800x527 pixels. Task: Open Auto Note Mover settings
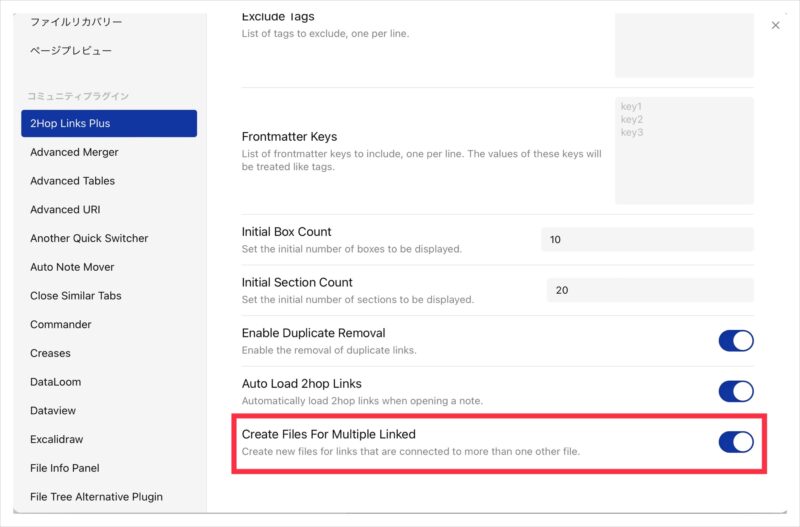72,267
